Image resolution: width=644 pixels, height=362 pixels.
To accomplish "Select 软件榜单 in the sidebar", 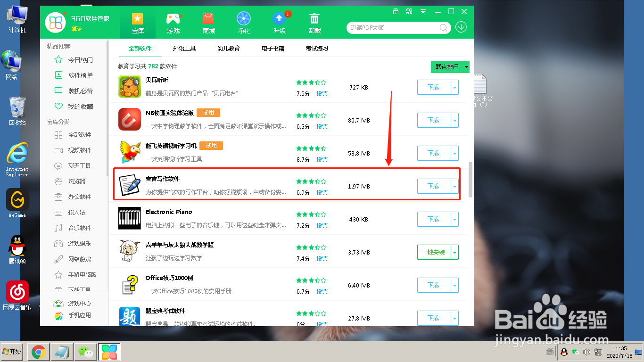I will pyautogui.click(x=74, y=75).
